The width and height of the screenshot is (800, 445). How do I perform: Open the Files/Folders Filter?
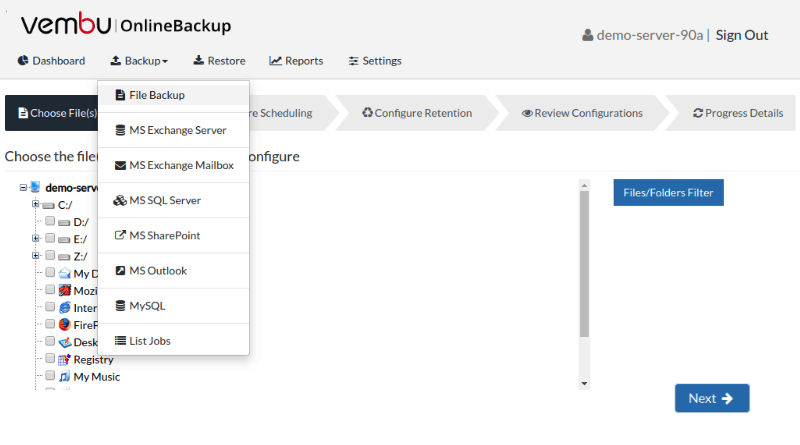tap(668, 192)
